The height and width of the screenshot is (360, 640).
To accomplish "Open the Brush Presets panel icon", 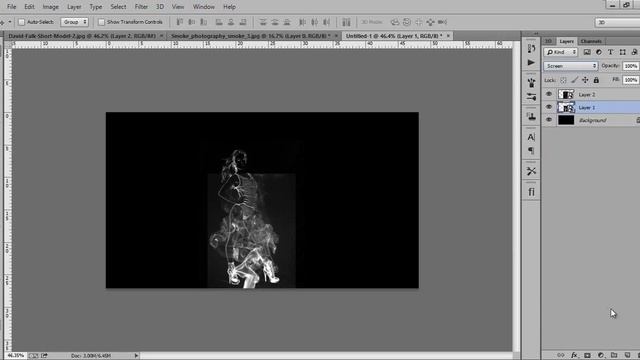I will pyautogui.click(x=531, y=83).
